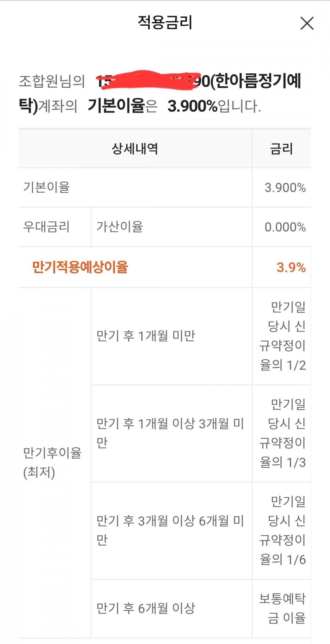Tap the 적용금리 title text

[x=165, y=22]
